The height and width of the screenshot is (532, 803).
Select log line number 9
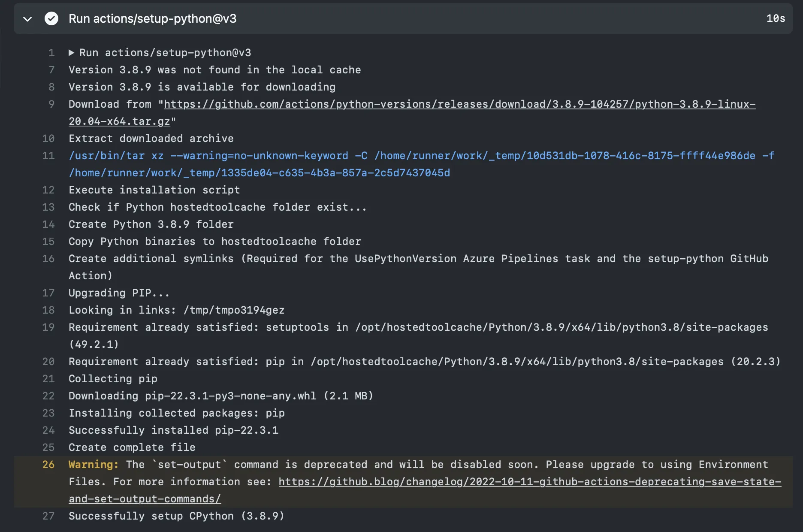tap(51, 104)
